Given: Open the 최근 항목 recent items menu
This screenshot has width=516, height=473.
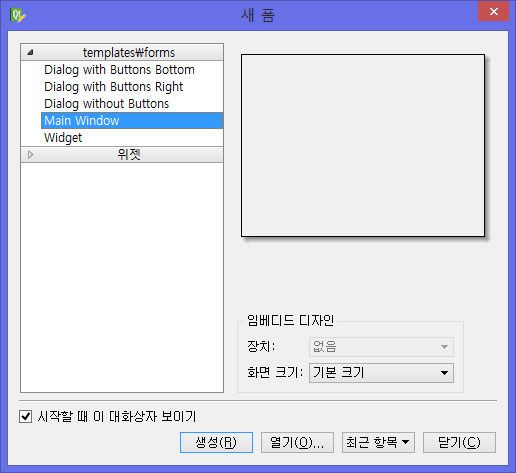Looking at the screenshot, I should pyautogui.click(x=378, y=442).
